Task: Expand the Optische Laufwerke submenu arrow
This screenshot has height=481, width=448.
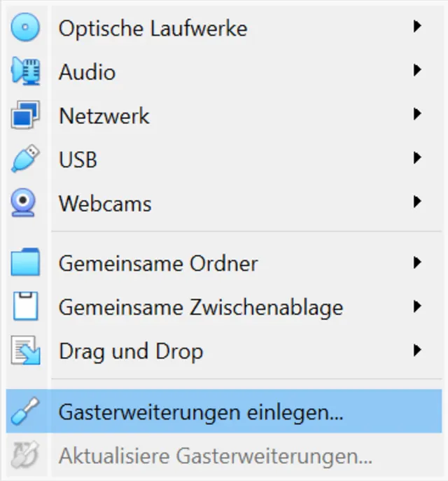Action: coord(417,27)
